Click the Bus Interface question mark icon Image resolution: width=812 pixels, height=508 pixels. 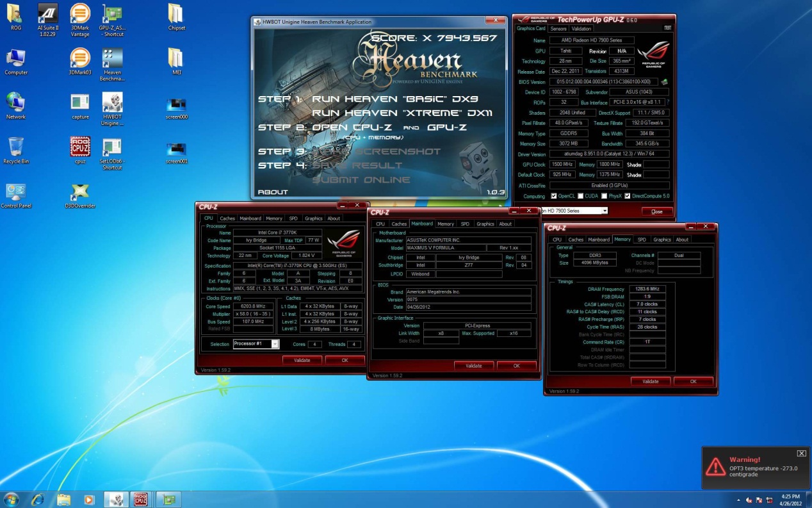click(x=668, y=102)
